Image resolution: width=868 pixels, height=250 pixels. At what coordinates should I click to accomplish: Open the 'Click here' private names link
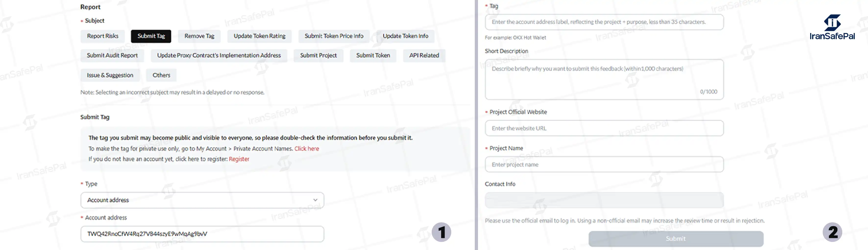306,149
